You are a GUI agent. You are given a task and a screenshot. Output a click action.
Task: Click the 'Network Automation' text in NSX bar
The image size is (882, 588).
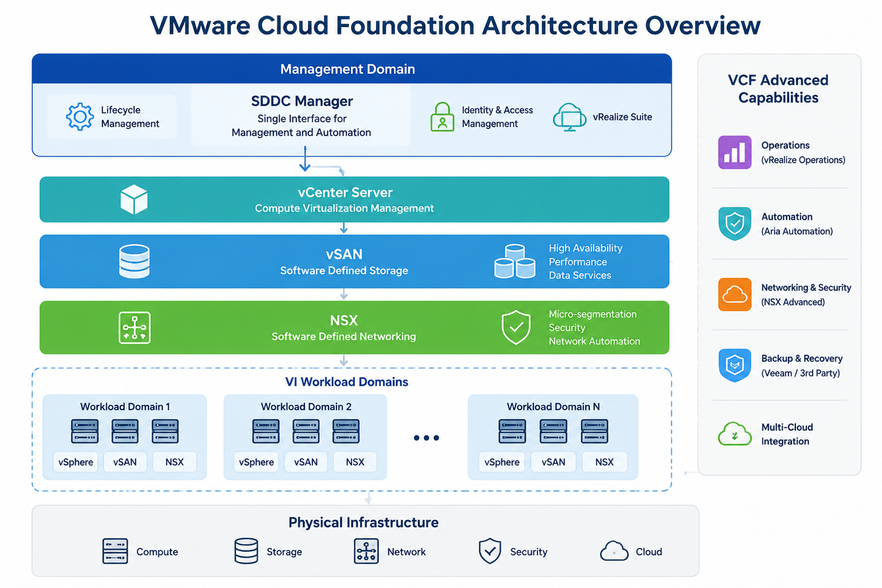(x=594, y=341)
